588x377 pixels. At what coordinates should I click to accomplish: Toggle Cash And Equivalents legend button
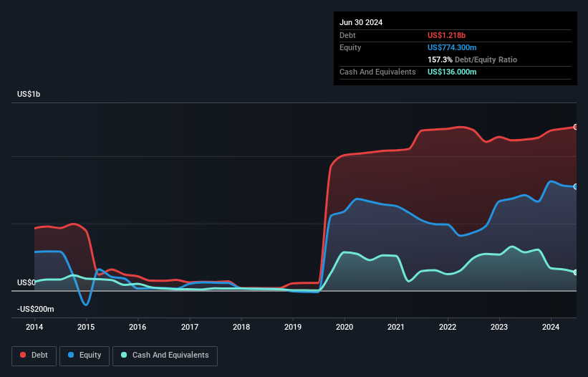[165, 355]
